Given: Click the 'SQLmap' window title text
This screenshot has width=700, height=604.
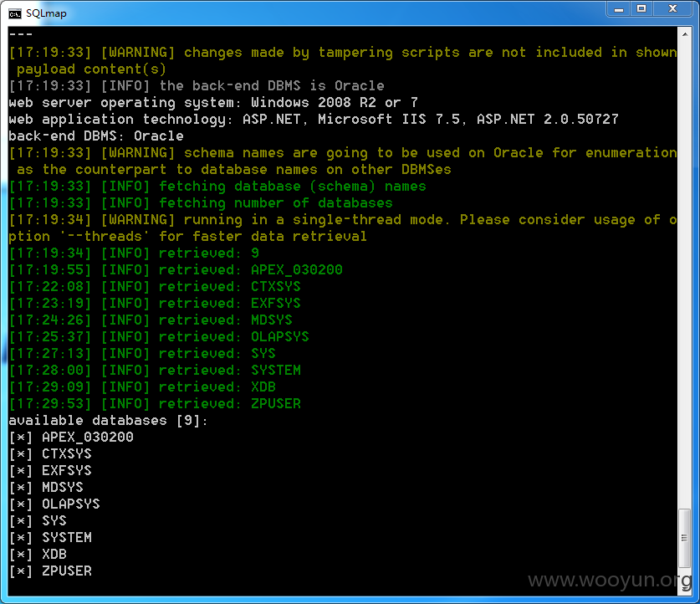Looking at the screenshot, I should coord(46,13).
